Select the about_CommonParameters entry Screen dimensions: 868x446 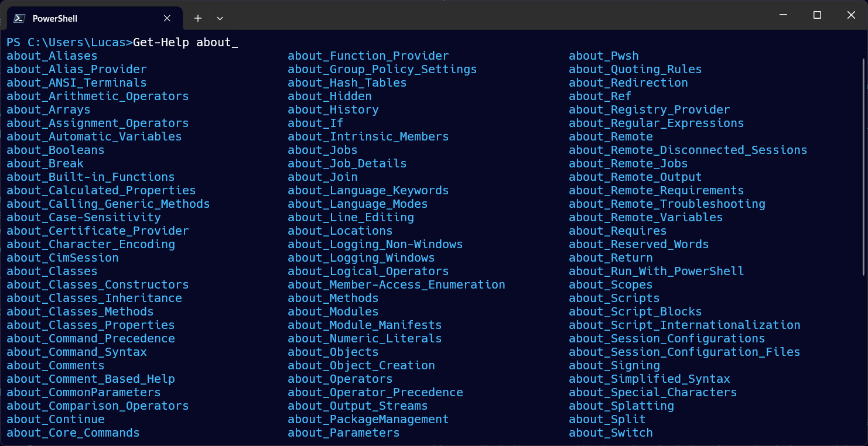[84, 393]
